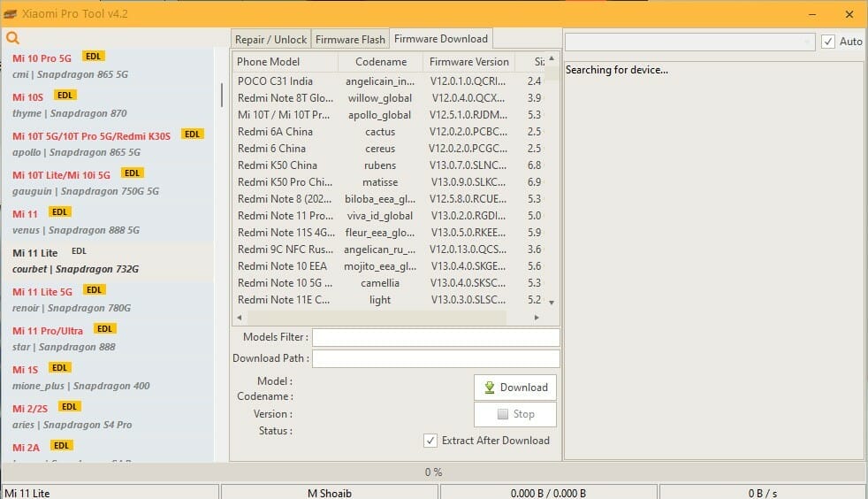
Task: Click the EDL badge next to Mi 11 Lite 5G
Action: coord(94,289)
